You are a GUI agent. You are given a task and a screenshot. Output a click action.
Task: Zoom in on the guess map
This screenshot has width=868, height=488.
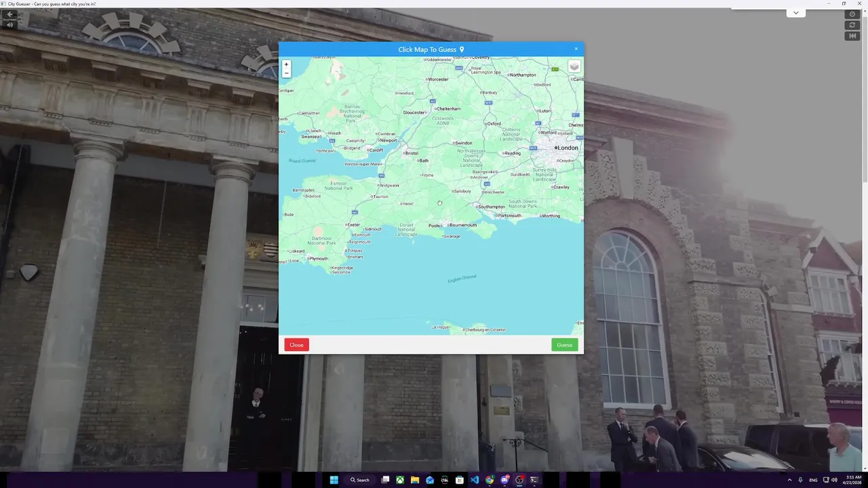pyautogui.click(x=286, y=64)
